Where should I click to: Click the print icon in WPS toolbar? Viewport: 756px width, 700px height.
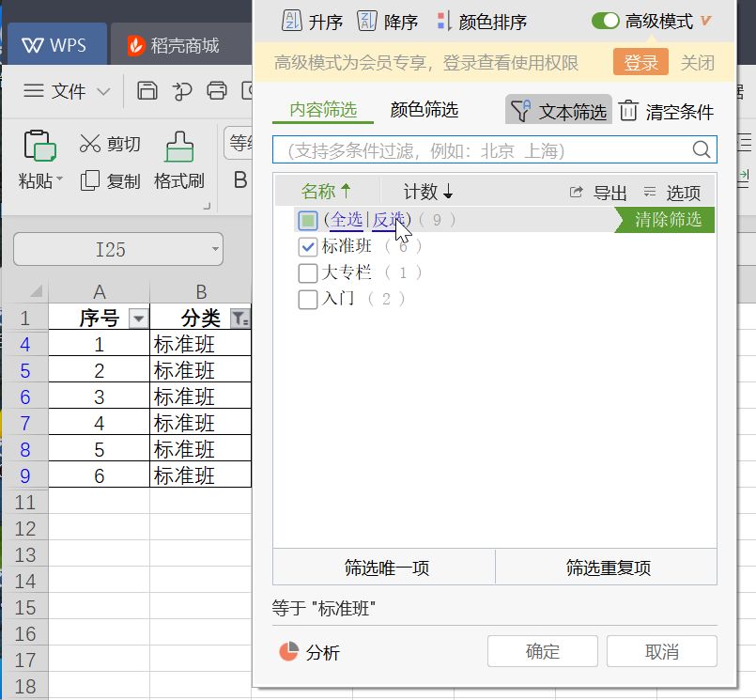point(217,91)
